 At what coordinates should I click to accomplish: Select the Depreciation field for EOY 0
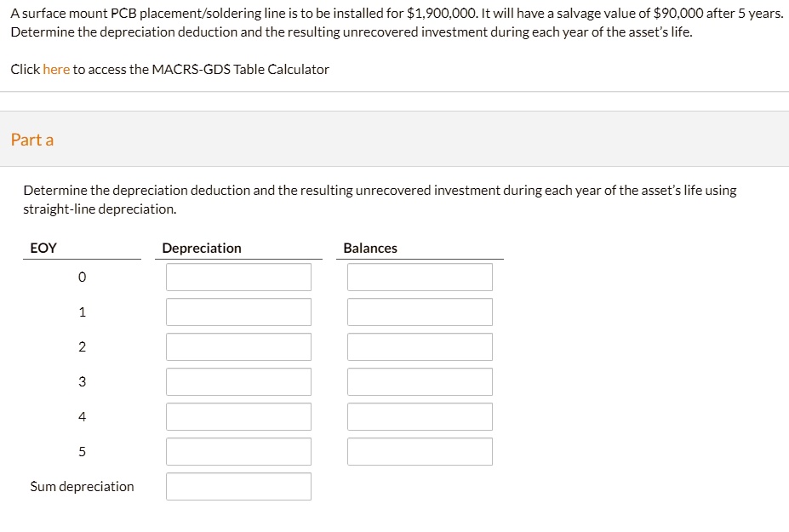point(238,277)
